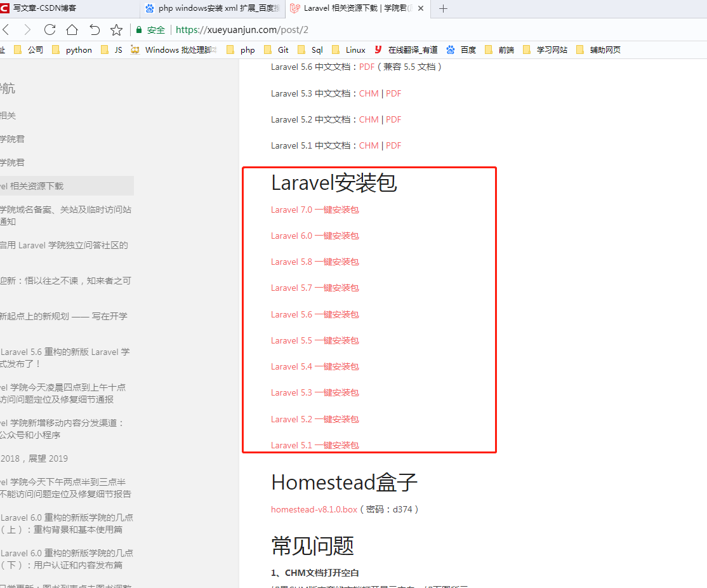The width and height of the screenshot is (707, 588).
Task: Click the Laravel安装包 heading
Action: [x=334, y=183]
